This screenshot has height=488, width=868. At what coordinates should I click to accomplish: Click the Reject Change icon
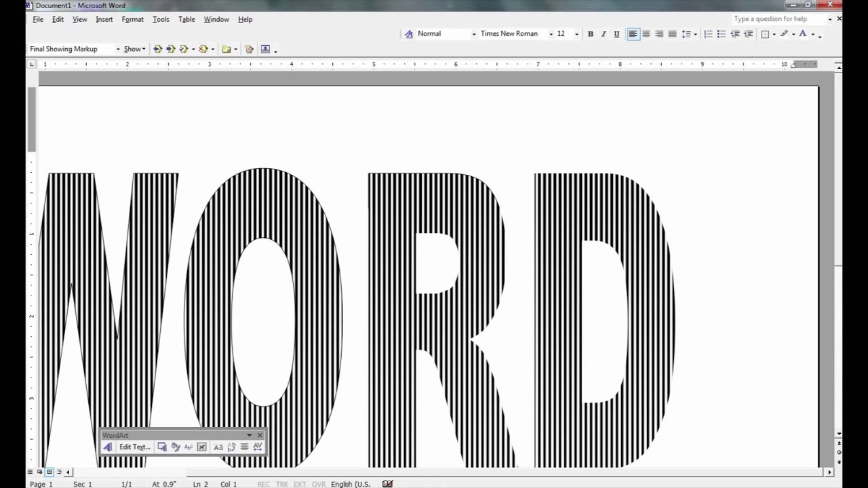click(203, 49)
